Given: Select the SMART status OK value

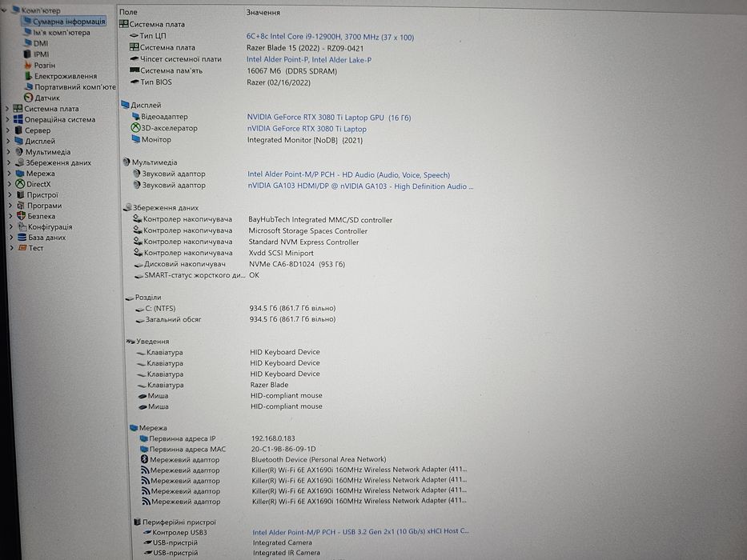Looking at the screenshot, I should click(254, 275).
